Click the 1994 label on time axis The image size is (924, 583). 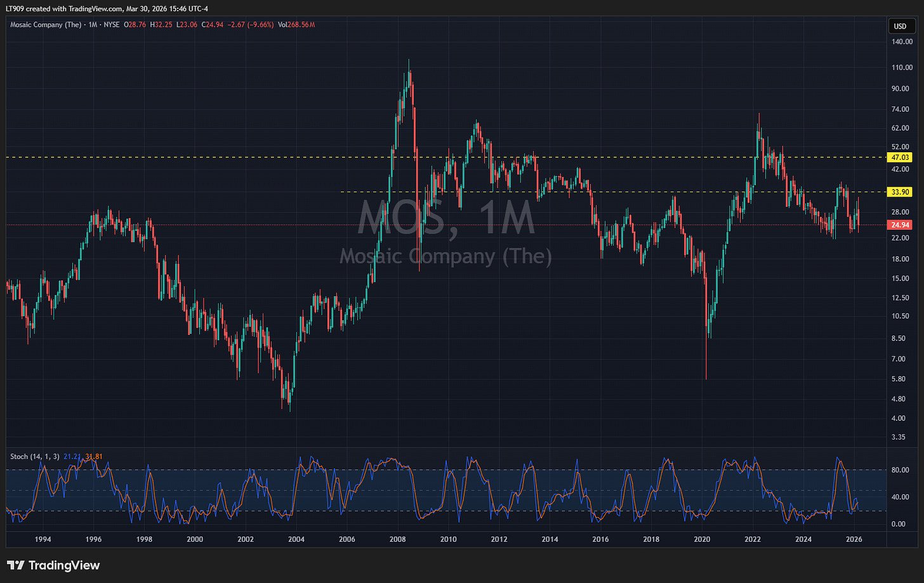pyautogui.click(x=43, y=540)
